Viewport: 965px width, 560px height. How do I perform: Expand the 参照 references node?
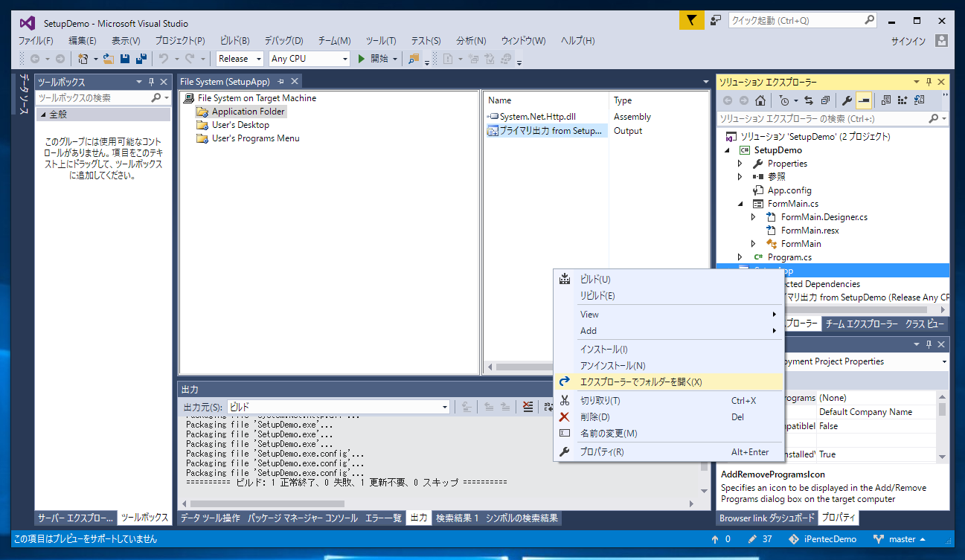coord(740,177)
